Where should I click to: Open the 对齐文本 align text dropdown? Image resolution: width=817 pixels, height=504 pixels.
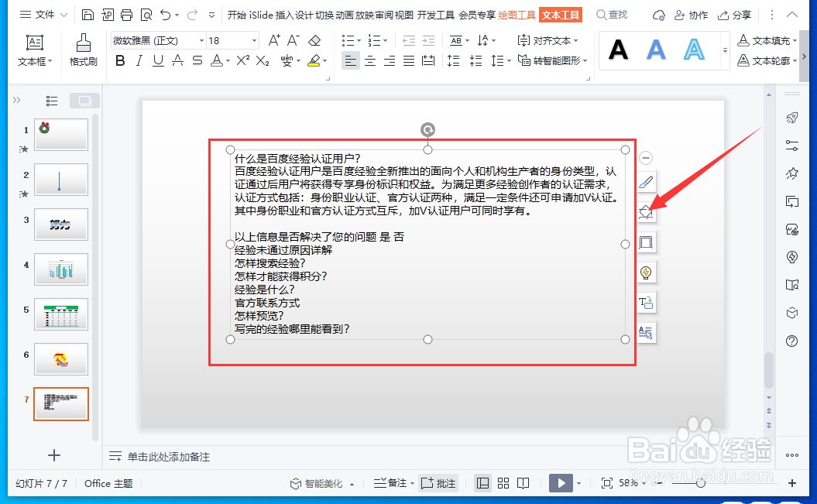[x=548, y=40]
